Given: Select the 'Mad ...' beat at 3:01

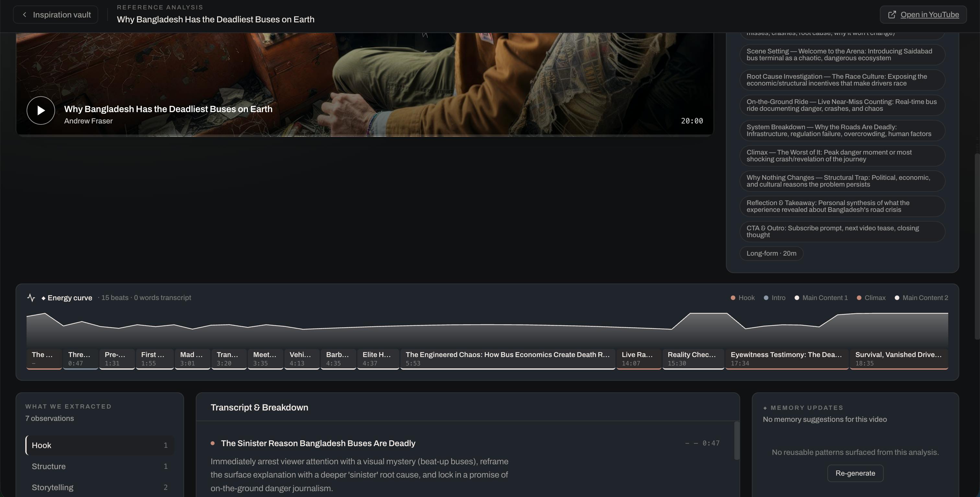Looking at the screenshot, I should coord(192,359).
